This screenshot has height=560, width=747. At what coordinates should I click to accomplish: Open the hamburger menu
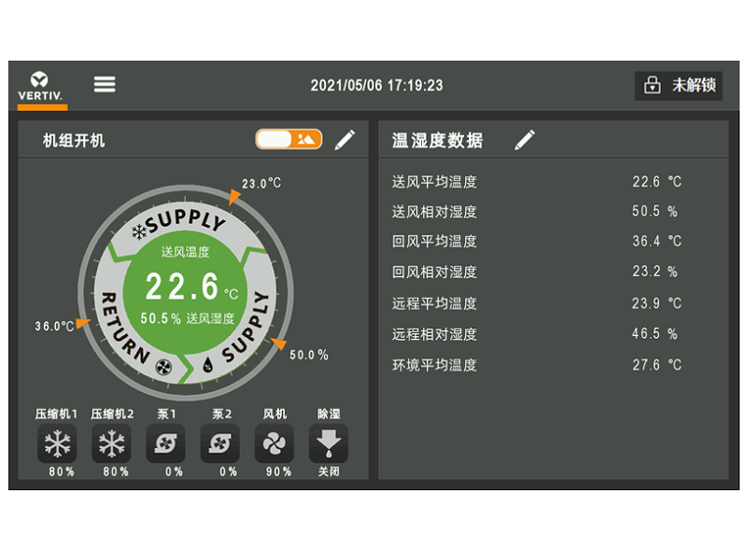tap(105, 84)
